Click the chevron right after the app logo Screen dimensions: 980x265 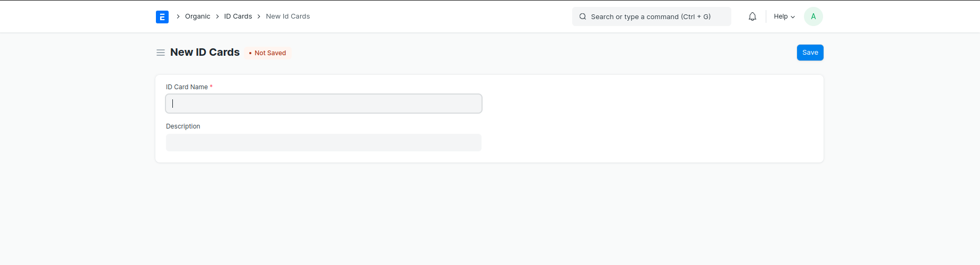pos(178,16)
